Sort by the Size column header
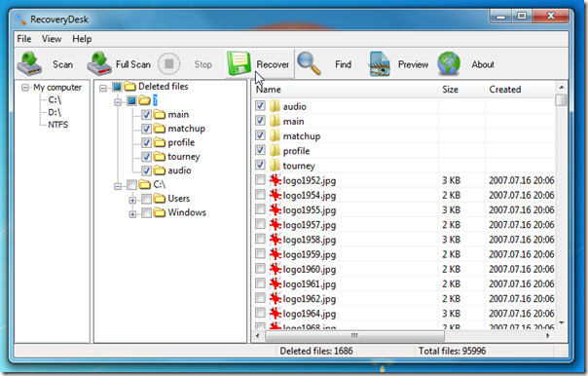The width and height of the screenshot is (588, 376). click(x=460, y=90)
